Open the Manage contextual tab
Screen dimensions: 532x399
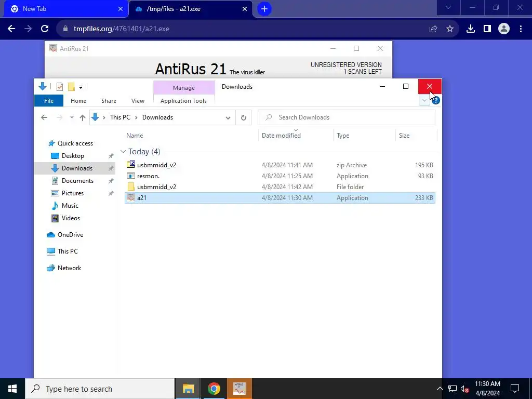pyautogui.click(x=184, y=87)
